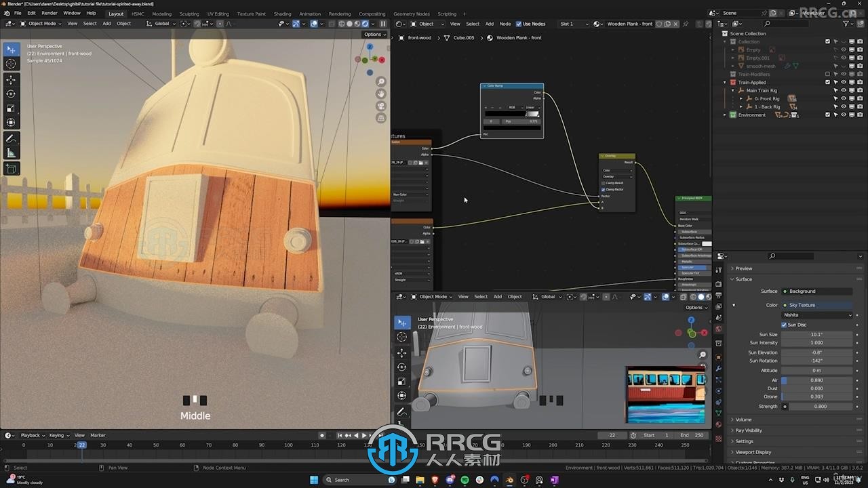
Task: Expand the Environment collection in outliner
Action: coord(725,115)
